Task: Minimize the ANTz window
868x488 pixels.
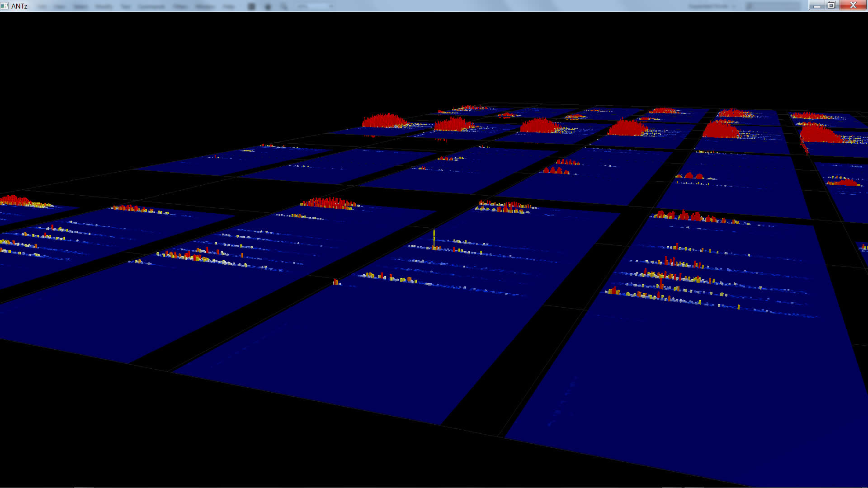Action: (x=817, y=5)
